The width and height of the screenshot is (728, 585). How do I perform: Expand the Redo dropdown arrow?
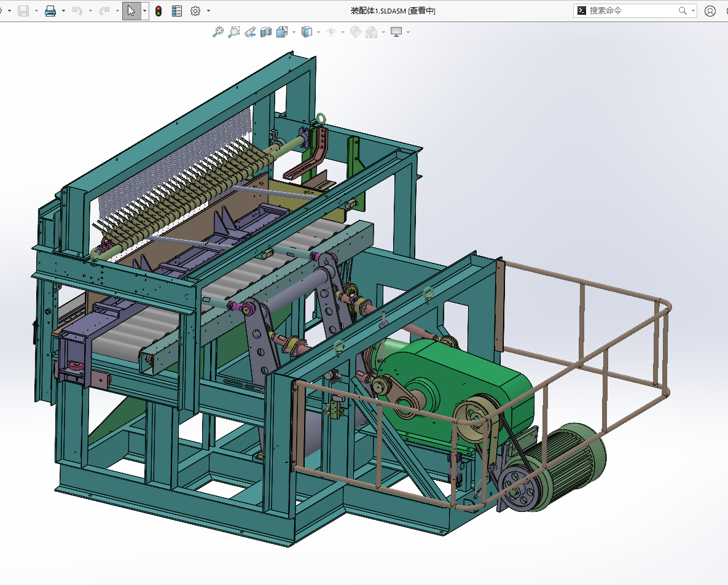click(x=117, y=10)
